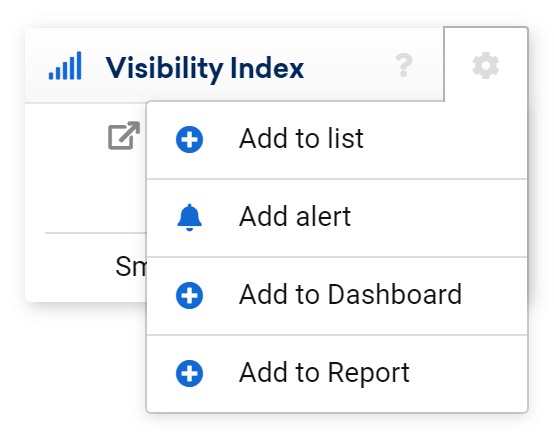Open the external link arrow icon
The height and width of the screenshot is (436, 554).
124,135
